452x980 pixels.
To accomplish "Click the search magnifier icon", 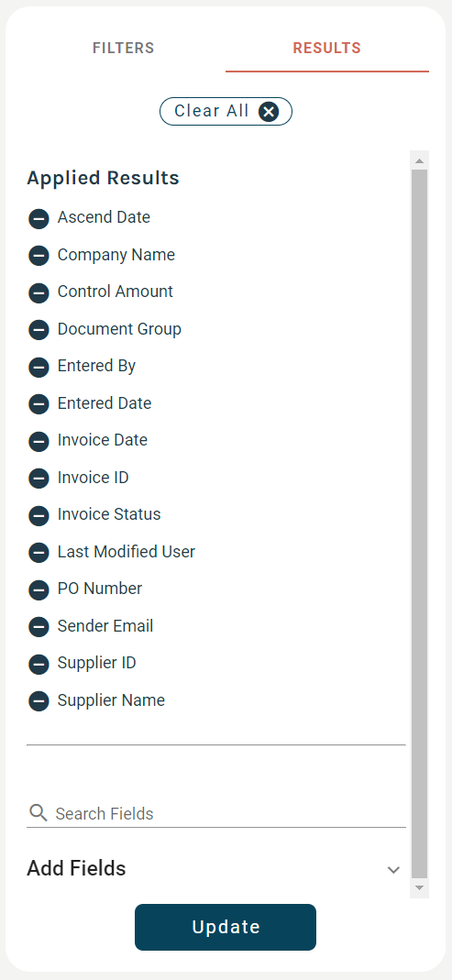I will 39,812.
